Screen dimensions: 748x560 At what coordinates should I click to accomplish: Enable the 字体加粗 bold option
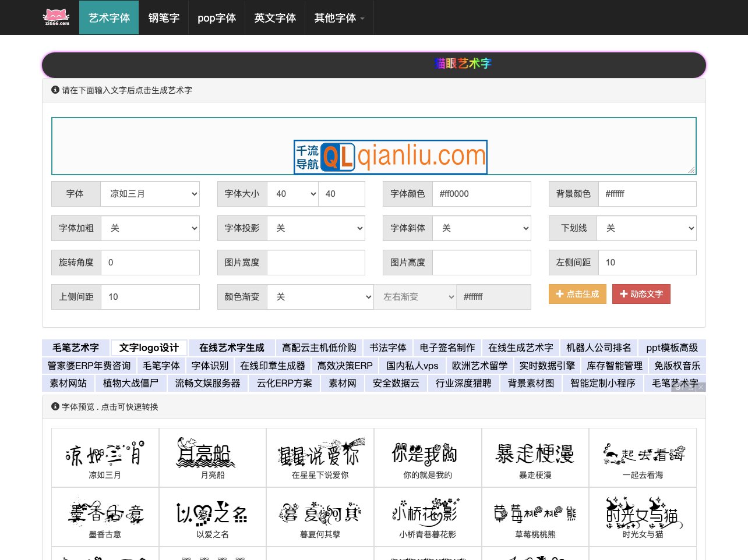click(150, 228)
